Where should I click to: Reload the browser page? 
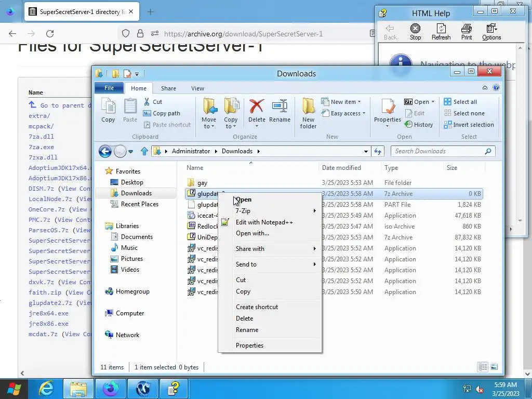point(50,34)
